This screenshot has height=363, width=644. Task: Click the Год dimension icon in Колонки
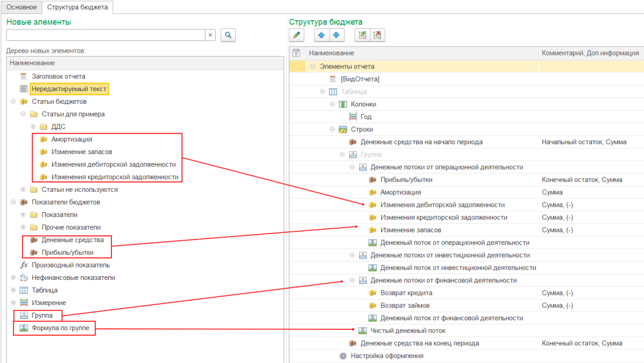[x=353, y=116]
